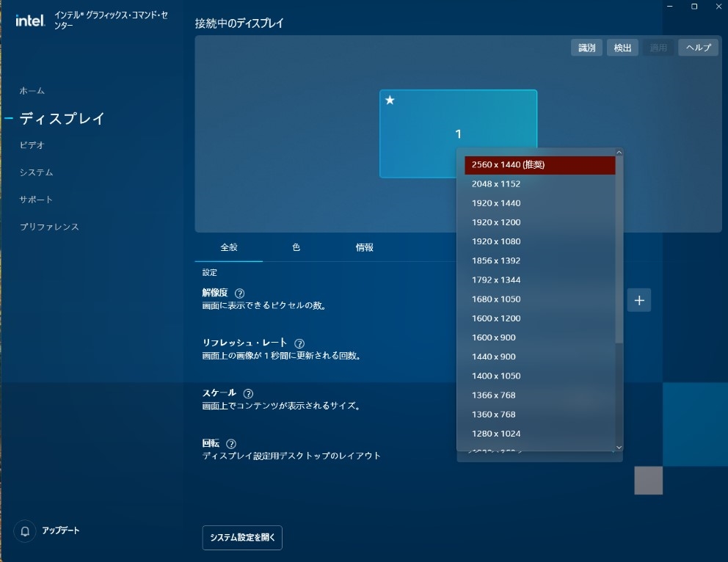
Task: Pick 1280 x 1024 from the list
Action: point(540,434)
